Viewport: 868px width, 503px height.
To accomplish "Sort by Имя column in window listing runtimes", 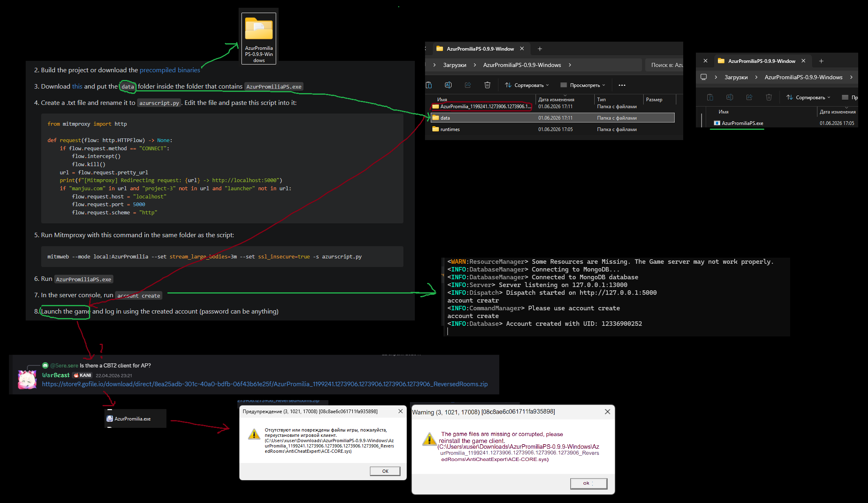I will 442,99.
